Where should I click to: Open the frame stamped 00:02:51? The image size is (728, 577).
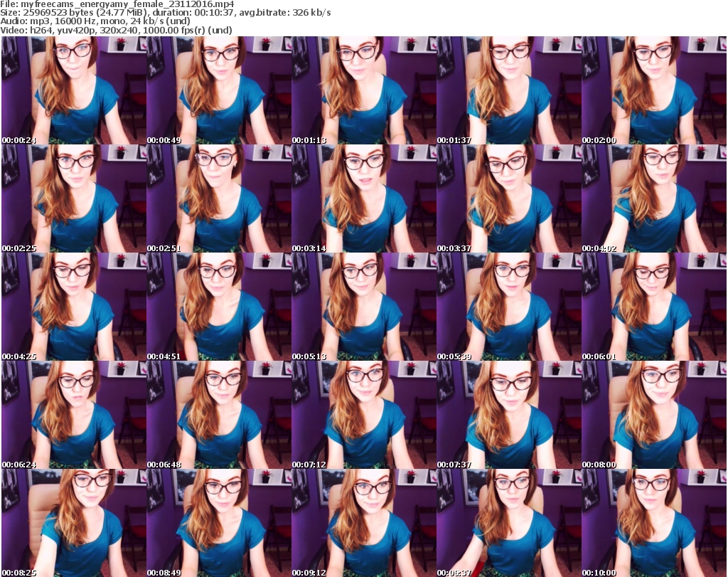point(219,198)
